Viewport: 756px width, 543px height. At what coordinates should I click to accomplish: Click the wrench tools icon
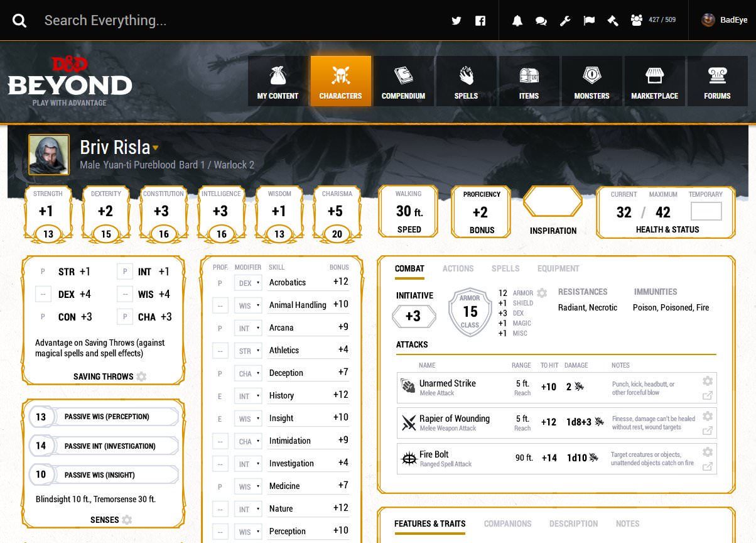(565, 21)
